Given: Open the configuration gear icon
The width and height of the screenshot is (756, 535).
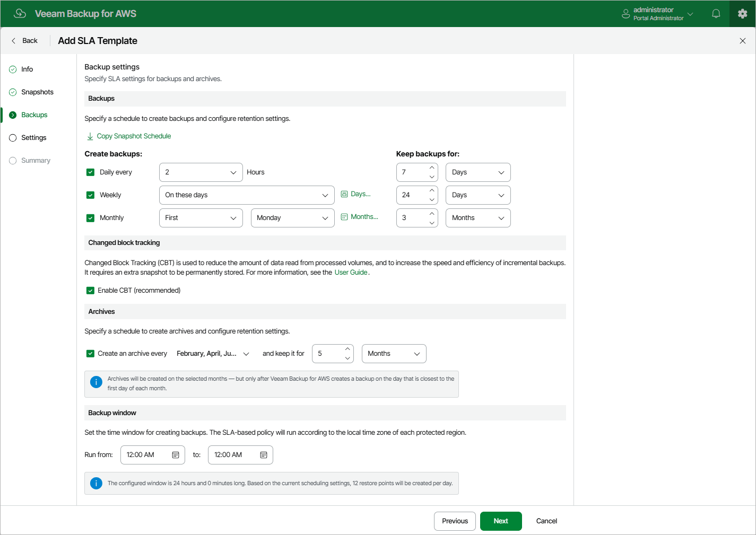Looking at the screenshot, I should click(742, 13).
